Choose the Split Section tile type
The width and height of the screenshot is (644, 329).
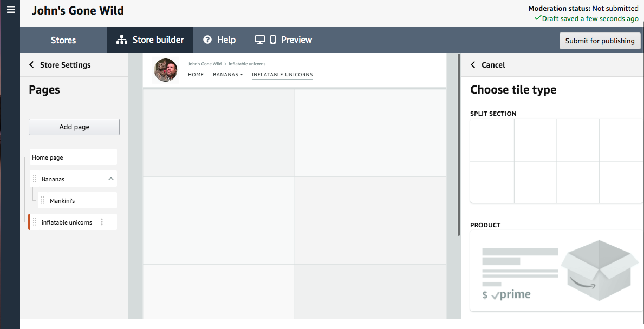click(556, 160)
